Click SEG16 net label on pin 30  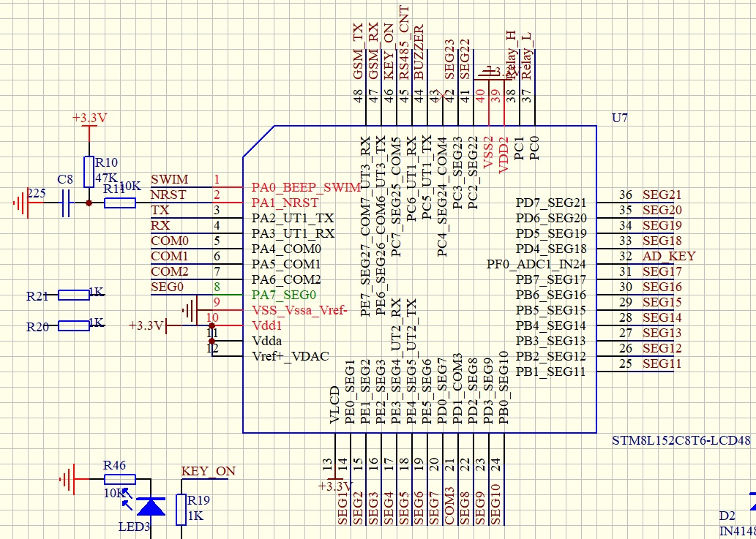tap(662, 287)
